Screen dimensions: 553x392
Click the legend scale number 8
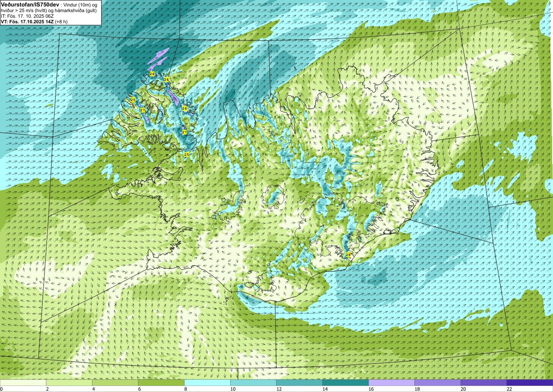point(186,389)
